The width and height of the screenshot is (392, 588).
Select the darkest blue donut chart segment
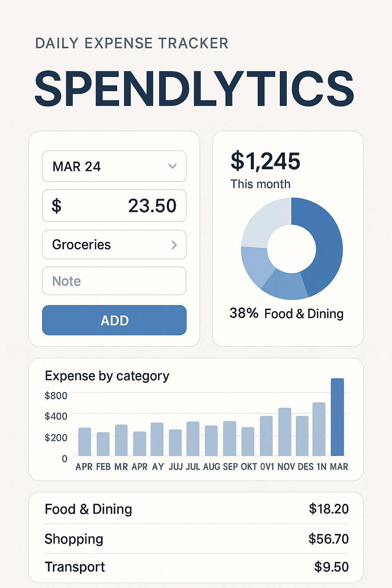pyautogui.click(x=325, y=245)
